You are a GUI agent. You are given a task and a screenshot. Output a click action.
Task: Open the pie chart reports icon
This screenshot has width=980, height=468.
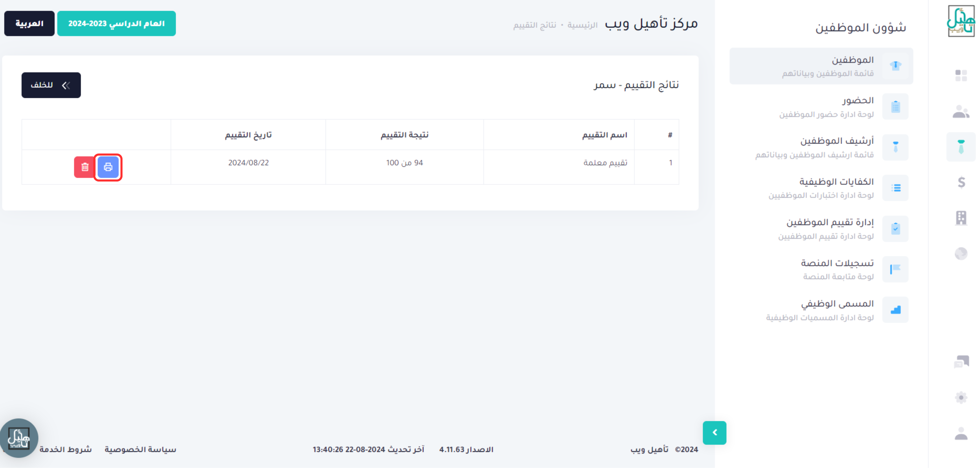pos(961,254)
